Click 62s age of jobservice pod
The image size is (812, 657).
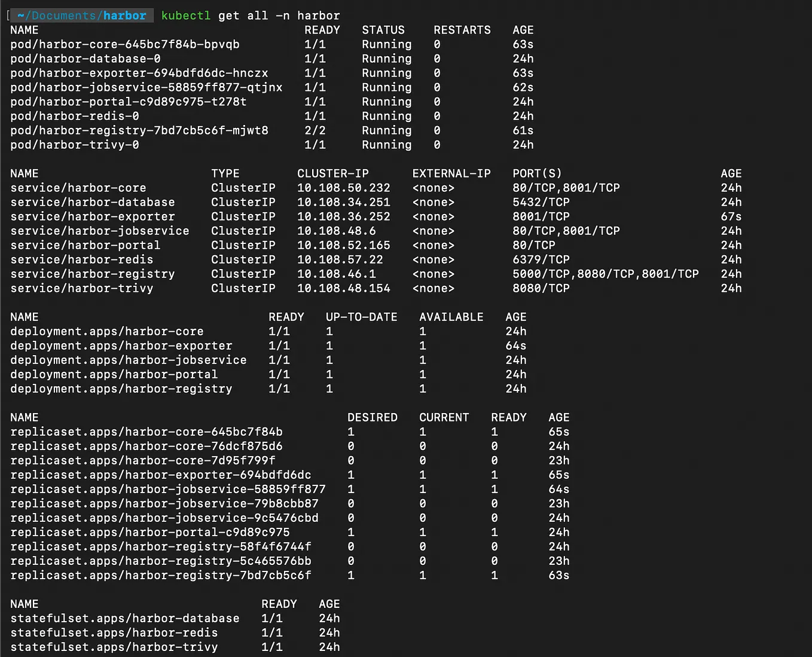(523, 87)
